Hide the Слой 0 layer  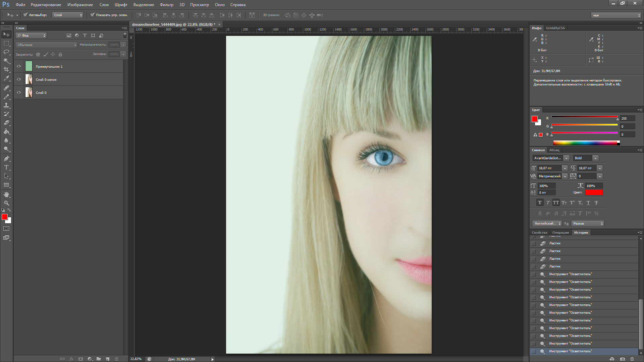tap(19, 93)
